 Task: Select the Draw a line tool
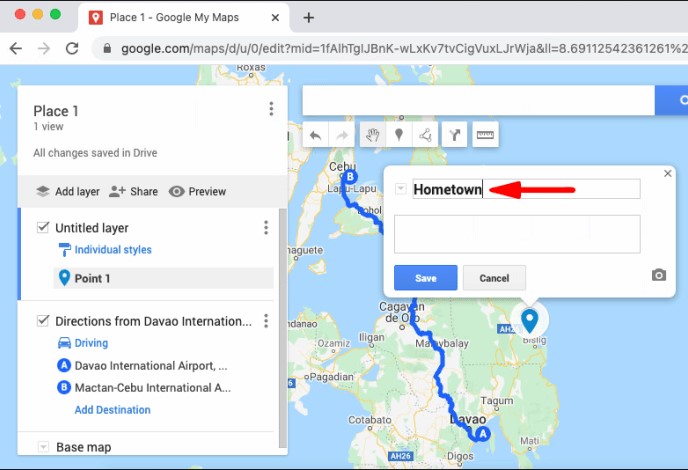click(426, 135)
